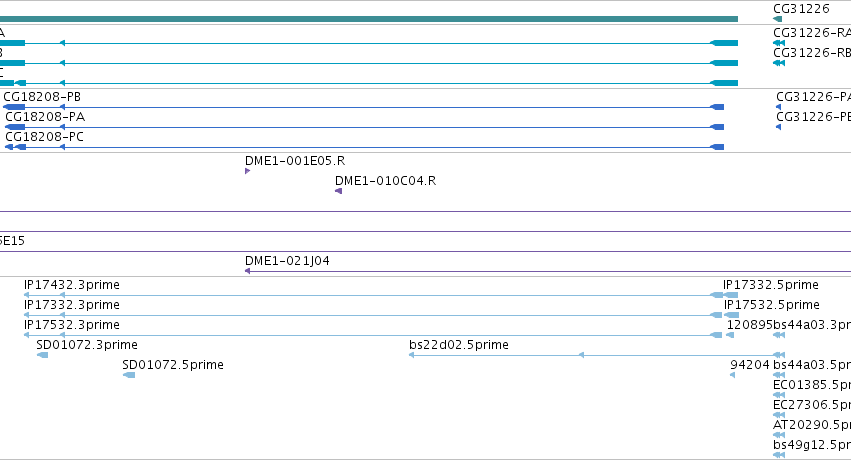This screenshot has height=460, width=851.
Task: Click the DME1-021J04 label
Action: [287, 260]
